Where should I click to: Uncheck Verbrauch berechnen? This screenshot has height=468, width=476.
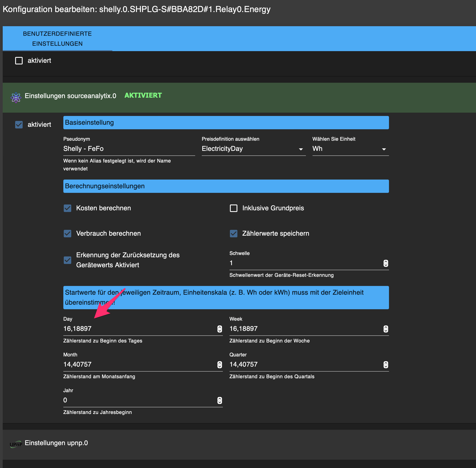click(x=67, y=234)
